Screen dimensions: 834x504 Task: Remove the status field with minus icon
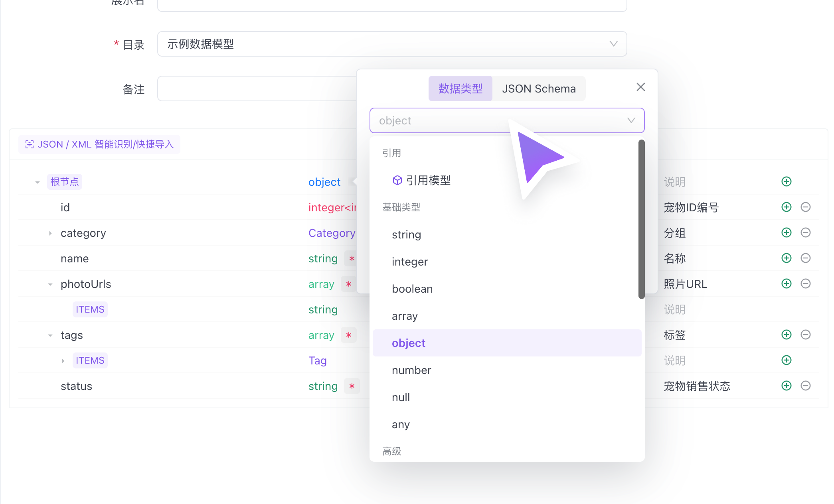[x=805, y=386]
